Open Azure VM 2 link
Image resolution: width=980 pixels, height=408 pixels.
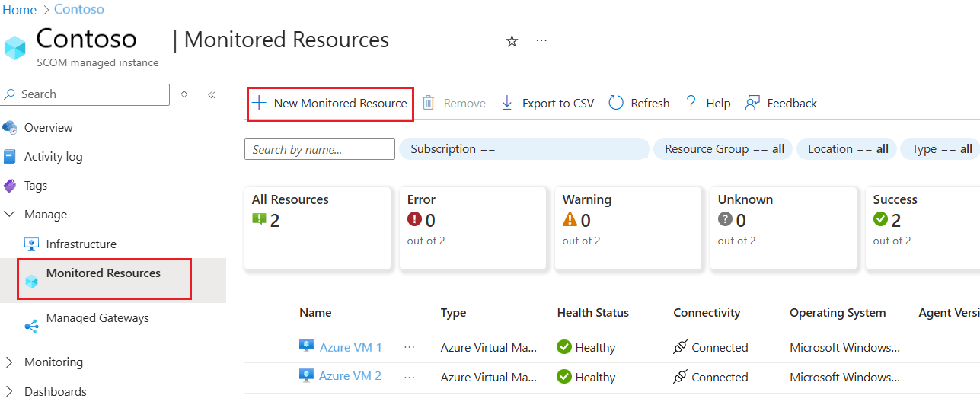350,376
